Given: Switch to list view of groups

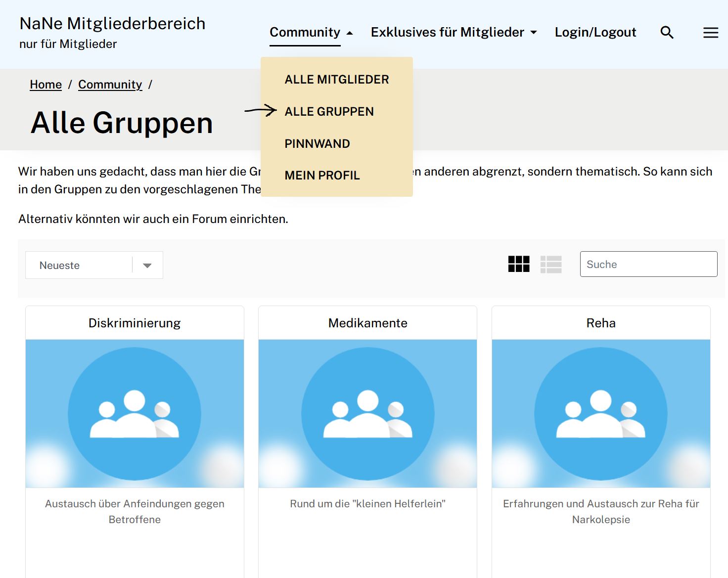Looking at the screenshot, I should (551, 265).
